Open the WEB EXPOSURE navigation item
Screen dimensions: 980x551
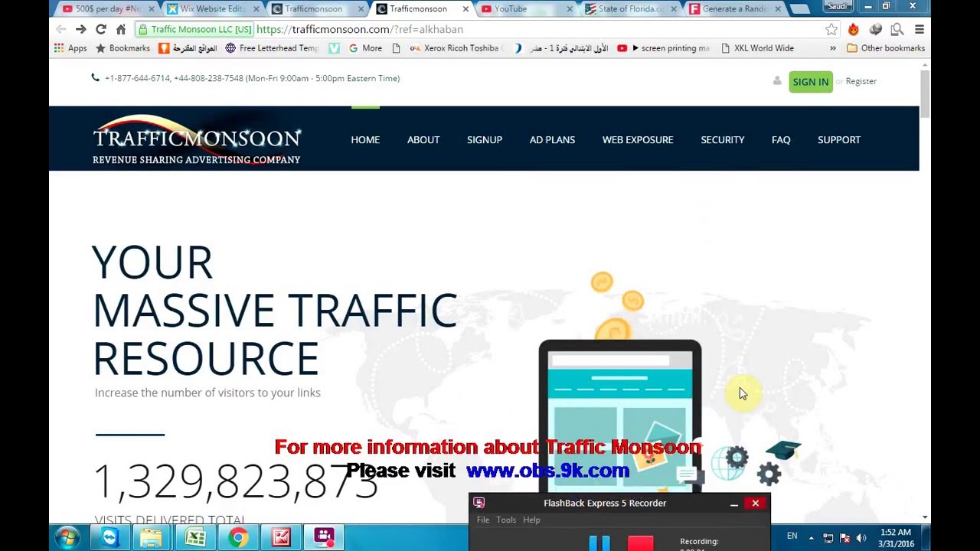coord(638,139)
